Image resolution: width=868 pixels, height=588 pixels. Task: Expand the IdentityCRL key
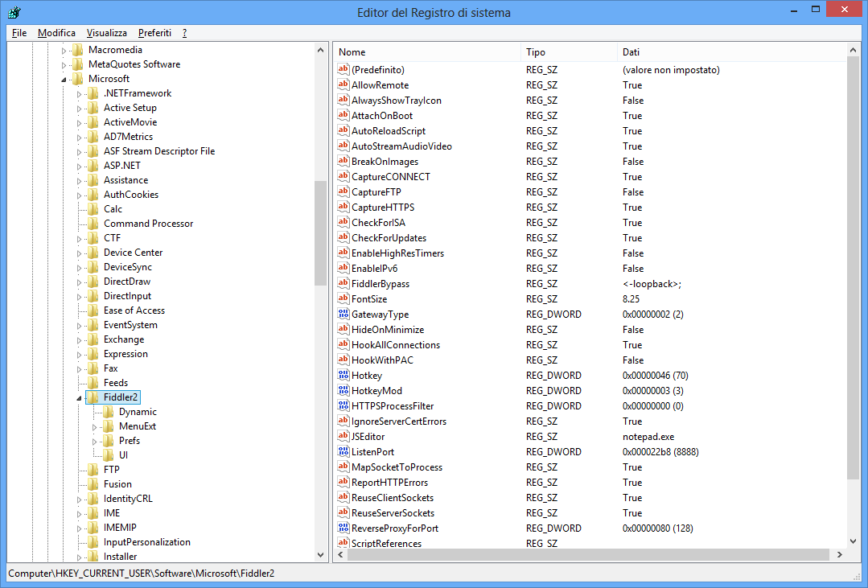coord(79,500)
